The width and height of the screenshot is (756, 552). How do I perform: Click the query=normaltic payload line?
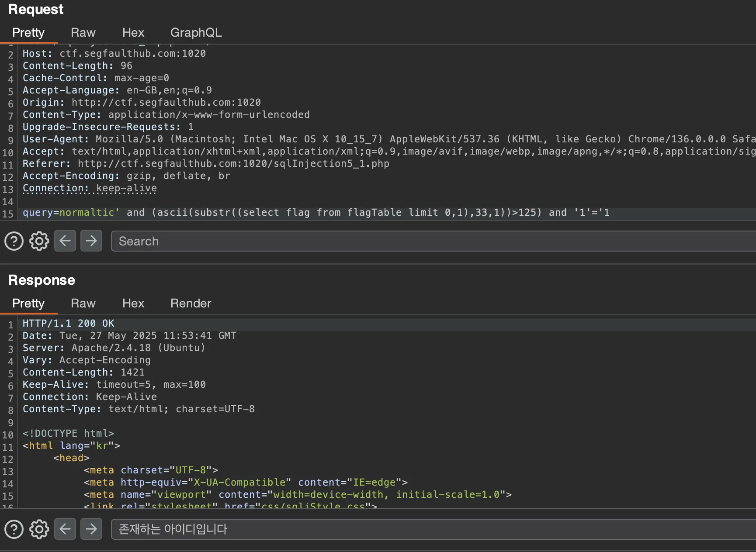click(316, 213)
